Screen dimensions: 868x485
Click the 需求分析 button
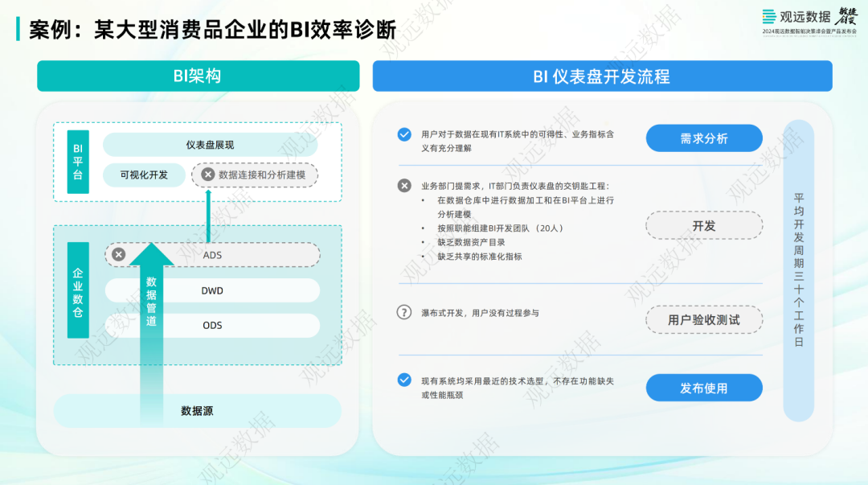pyautogui.click(x=704, y=138)
